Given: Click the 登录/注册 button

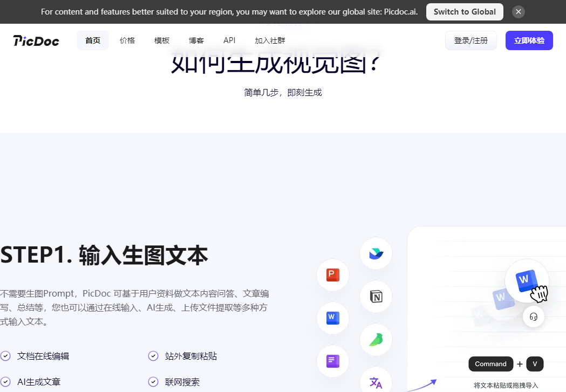Looking at the screenshot, I should point(470,40).
